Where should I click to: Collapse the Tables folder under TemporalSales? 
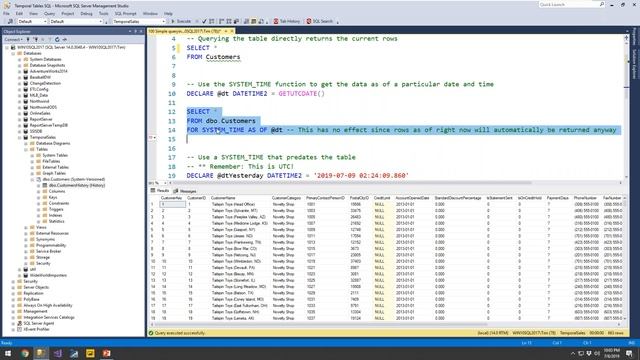point(26,149)
